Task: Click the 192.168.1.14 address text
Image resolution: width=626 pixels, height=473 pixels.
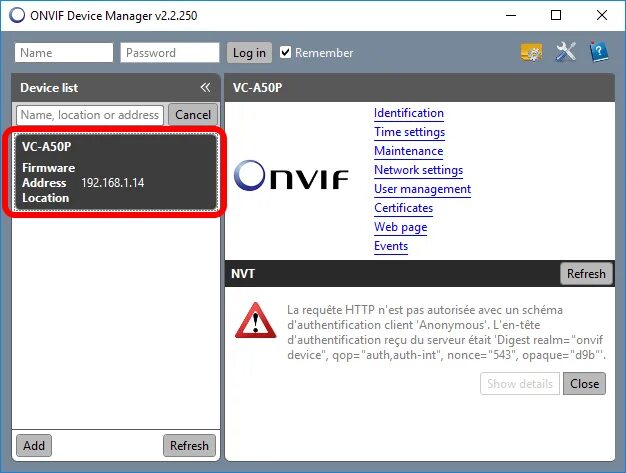Action: tap(113, 183)
